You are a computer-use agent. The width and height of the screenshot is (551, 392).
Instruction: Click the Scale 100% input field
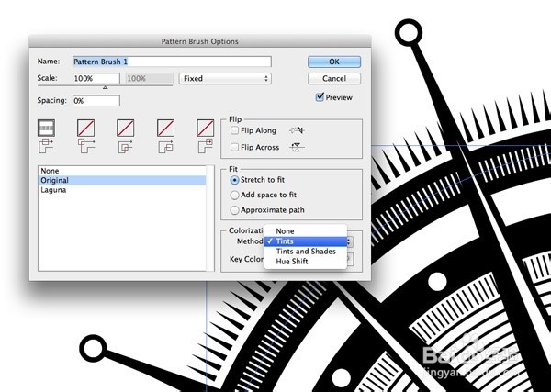[x=96, y=78]
